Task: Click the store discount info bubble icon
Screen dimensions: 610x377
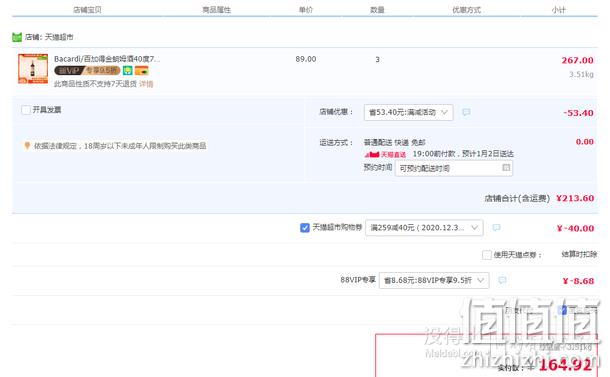Action: 466,112
